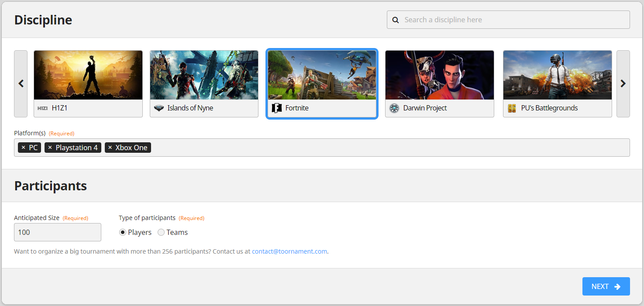Click the Discipline section heading

click(43, 20)
